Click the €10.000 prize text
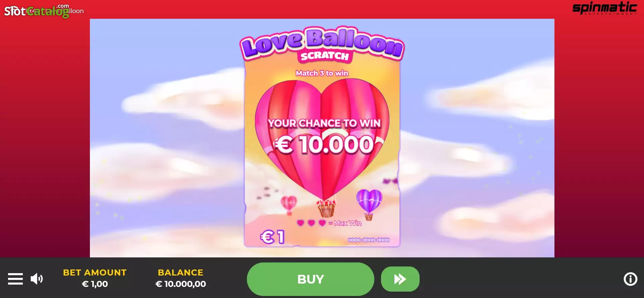Screen dimensions: 644x298 coord(324,145)
